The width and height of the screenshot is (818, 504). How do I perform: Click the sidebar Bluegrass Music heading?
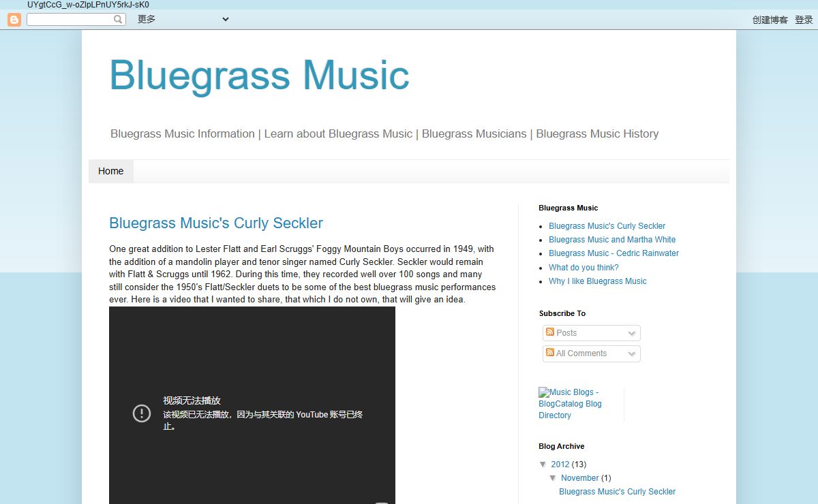pos(568,208)
